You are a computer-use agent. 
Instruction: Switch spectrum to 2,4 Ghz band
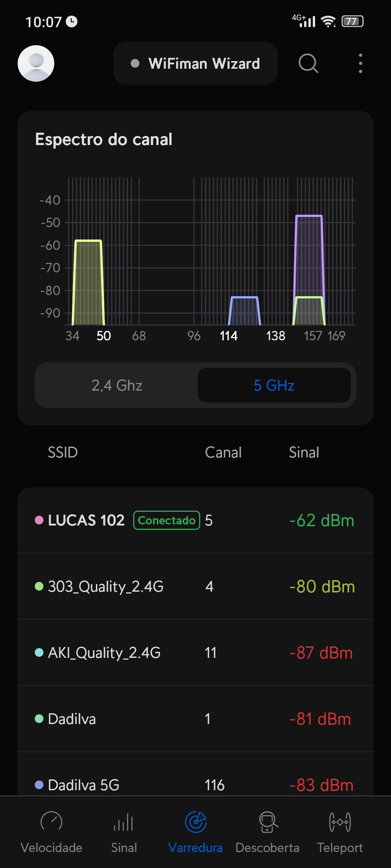[117, 385]
